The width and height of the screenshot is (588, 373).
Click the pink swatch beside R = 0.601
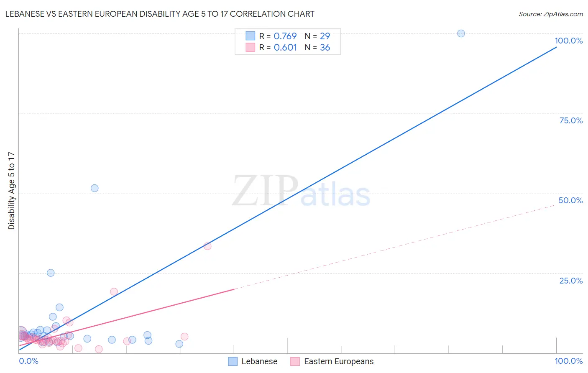tap(250, 47)
